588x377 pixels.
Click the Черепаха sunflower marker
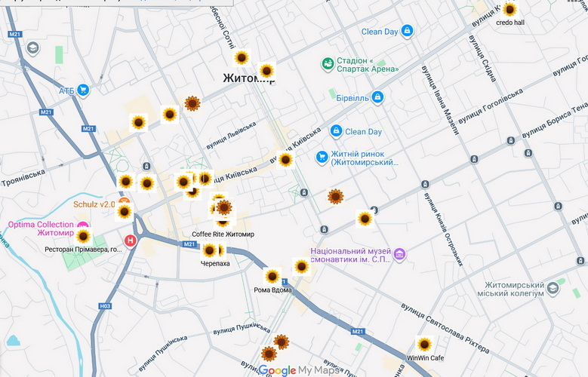210,250
